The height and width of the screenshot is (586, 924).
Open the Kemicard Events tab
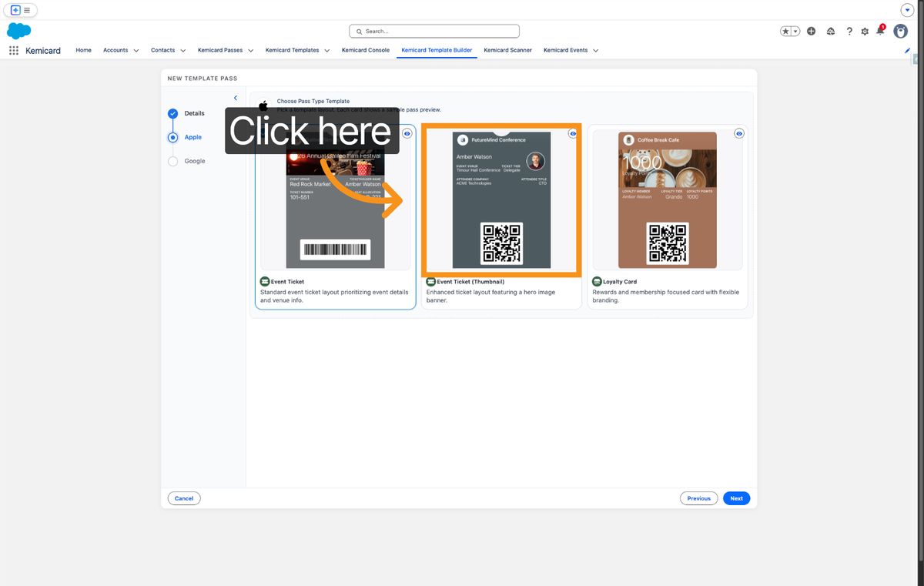click(565, 50)
